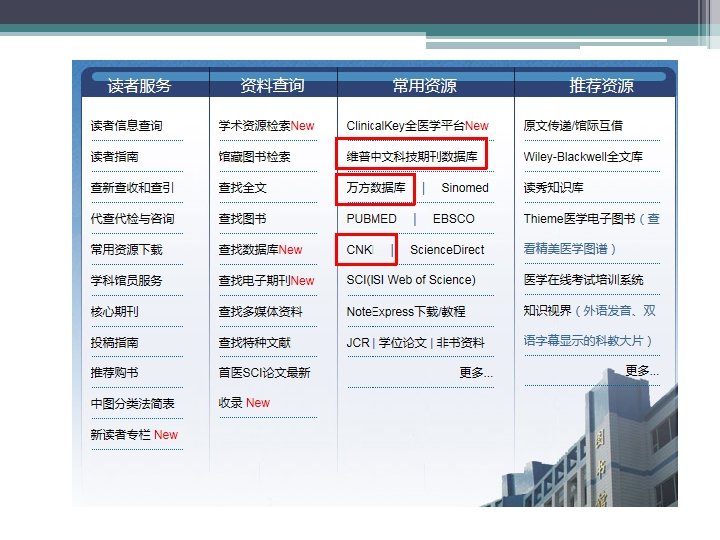Click 馆藏图书检索 link
This screenshot has width=720, height=540.
point(254,157)
